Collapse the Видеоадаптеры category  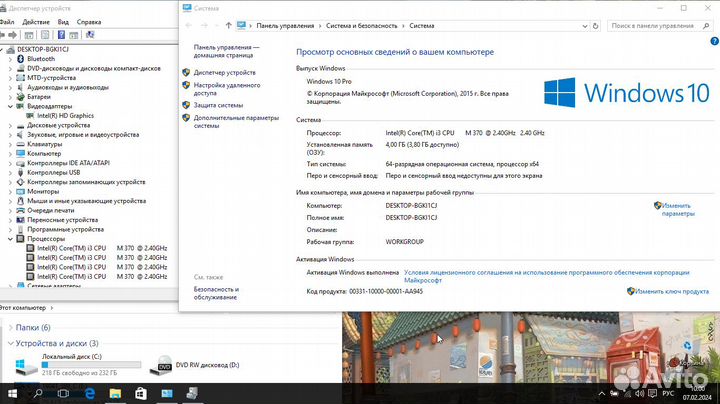[x=11, y=106]
